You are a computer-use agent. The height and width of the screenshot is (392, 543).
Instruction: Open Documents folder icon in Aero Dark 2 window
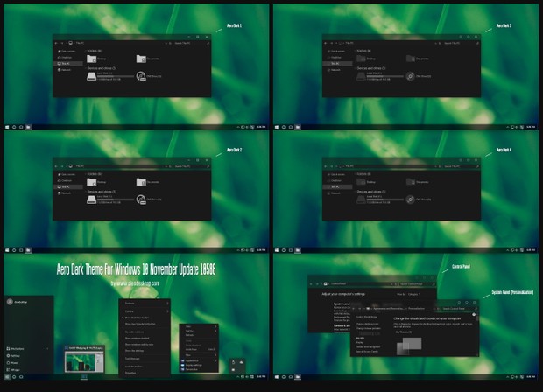[141, 182]
